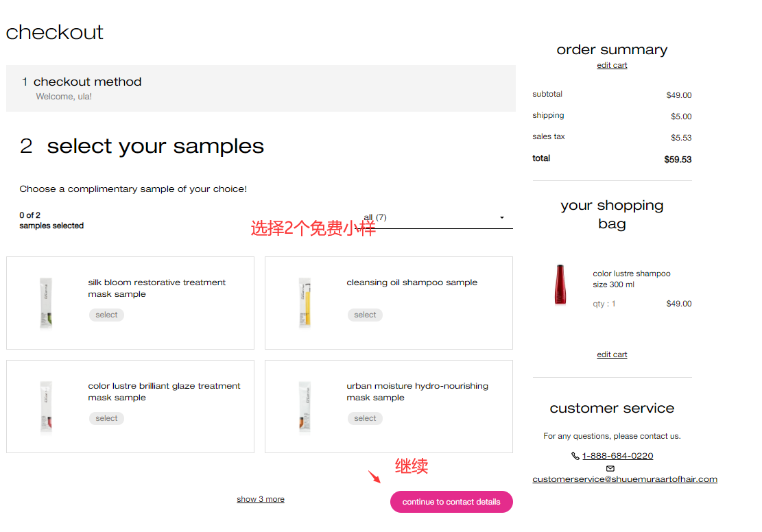Open the checkout method step header
Viewport: 762px width, 532px height.
pyautogui.click(x=88, y=82)
